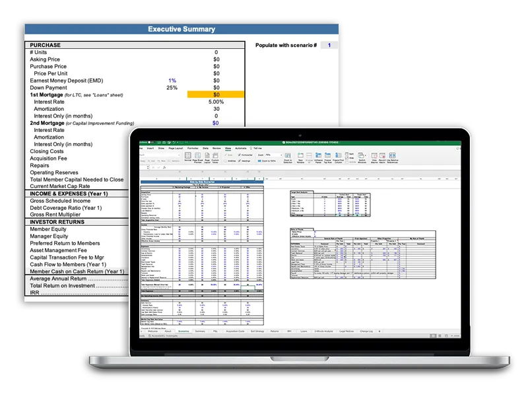This screenshot has height=396, width=532.
Task: Open the Page Layout ribbon tab
Action: (176, 148)
